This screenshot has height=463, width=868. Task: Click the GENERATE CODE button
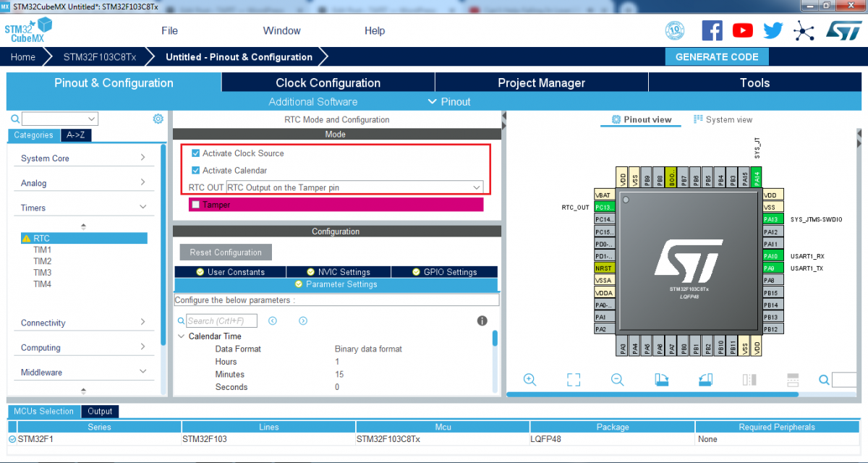tap(717, 56)
